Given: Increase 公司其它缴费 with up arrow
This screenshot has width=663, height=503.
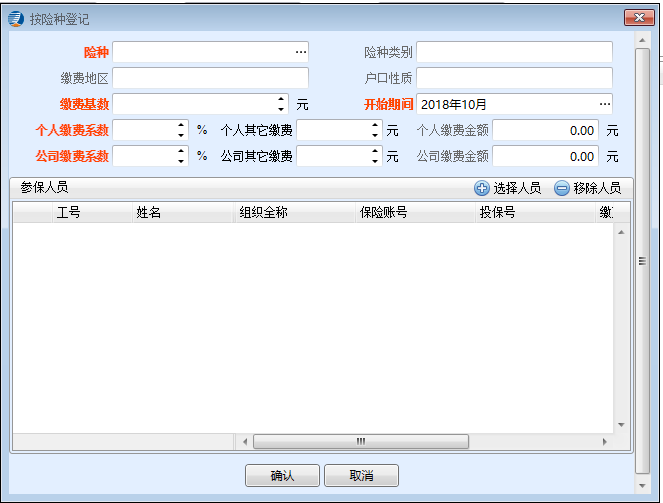Looking at the screenshot, I should 375,151.
